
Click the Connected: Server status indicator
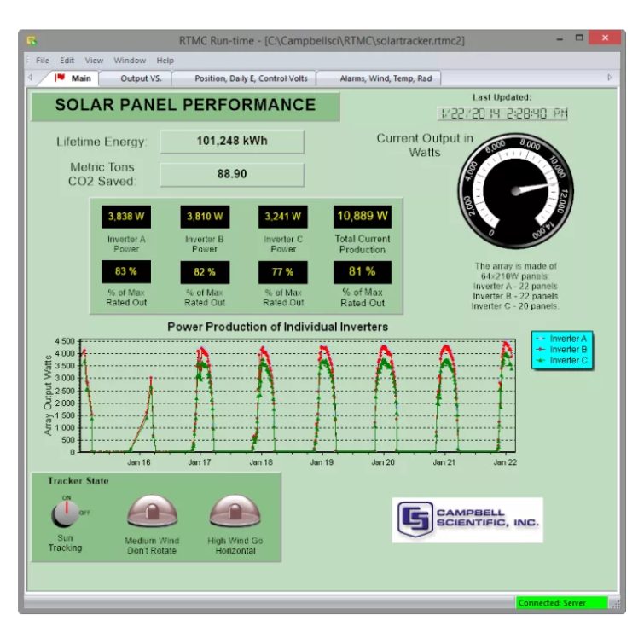562,603
